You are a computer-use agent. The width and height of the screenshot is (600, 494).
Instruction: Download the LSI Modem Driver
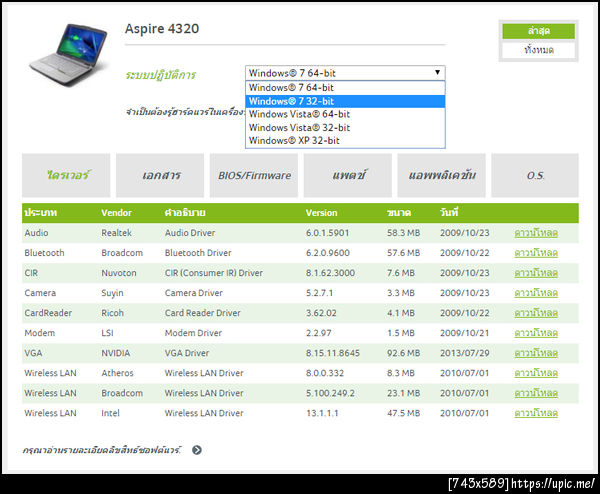[536, 333]
